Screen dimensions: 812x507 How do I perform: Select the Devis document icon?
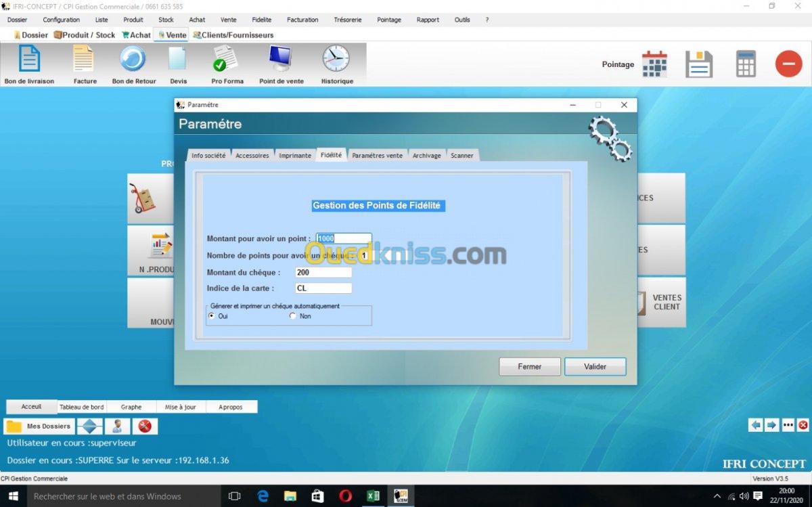[178, 60]
